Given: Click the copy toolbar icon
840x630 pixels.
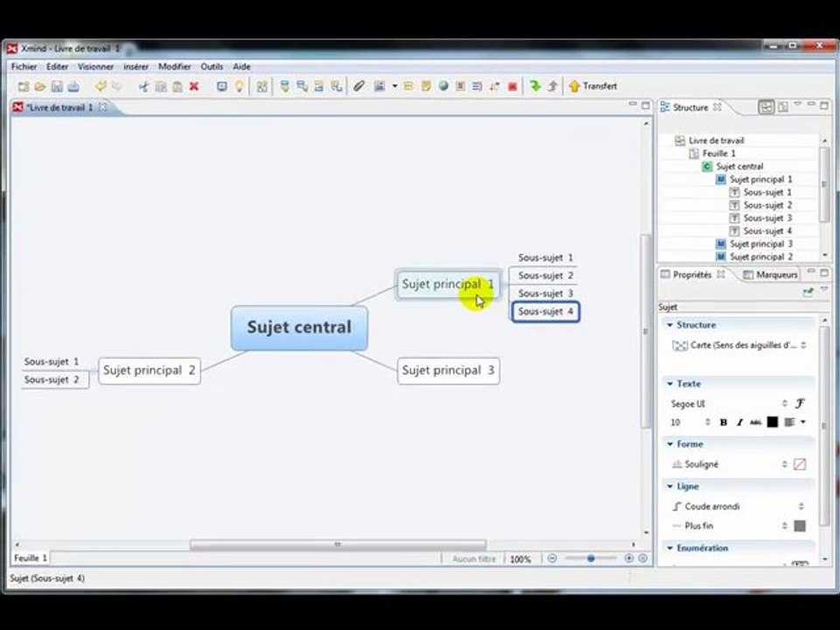Looking at the screenshot, I should [x=161, y=87].
